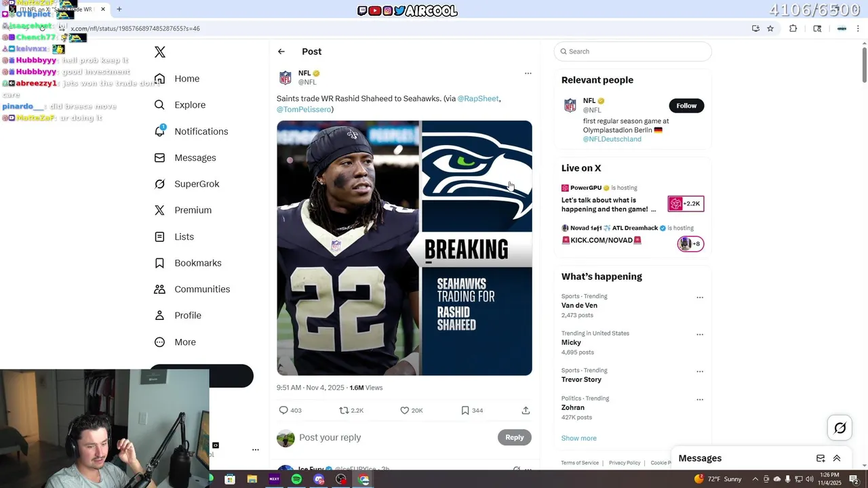Open Microsoft Store from the taskbar
This screenshot has height=488, width=868.
[x=230, y=479]
